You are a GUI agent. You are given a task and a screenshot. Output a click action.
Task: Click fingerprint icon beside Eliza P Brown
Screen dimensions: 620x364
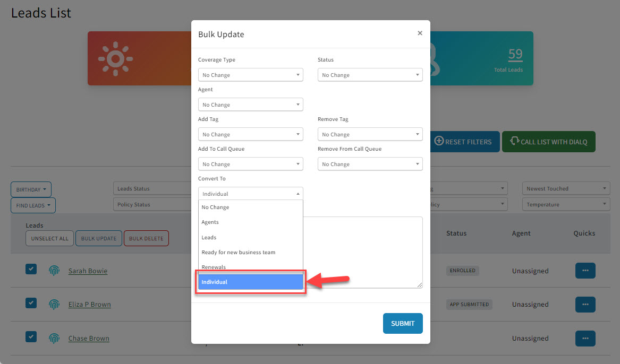(x=54, y=305)
